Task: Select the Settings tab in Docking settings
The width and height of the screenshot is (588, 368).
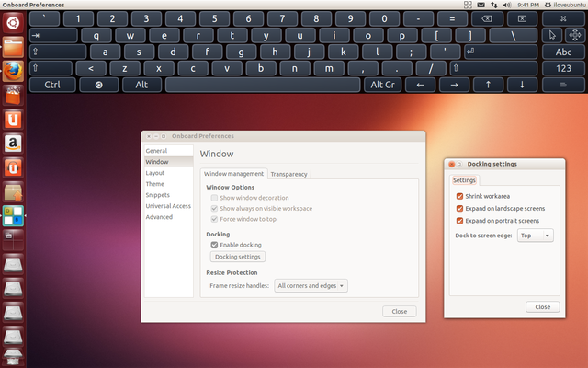Action: (x=464, y=180)
